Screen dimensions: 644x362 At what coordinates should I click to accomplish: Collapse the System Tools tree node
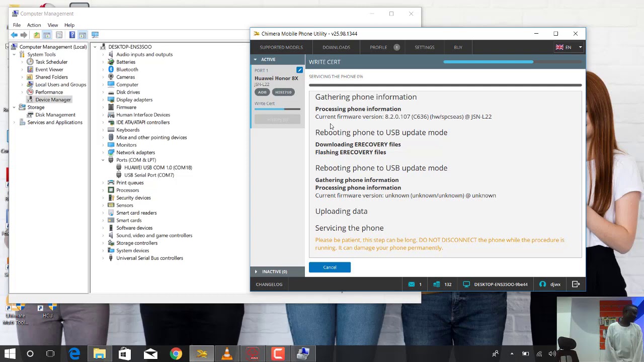click(14, 54)
